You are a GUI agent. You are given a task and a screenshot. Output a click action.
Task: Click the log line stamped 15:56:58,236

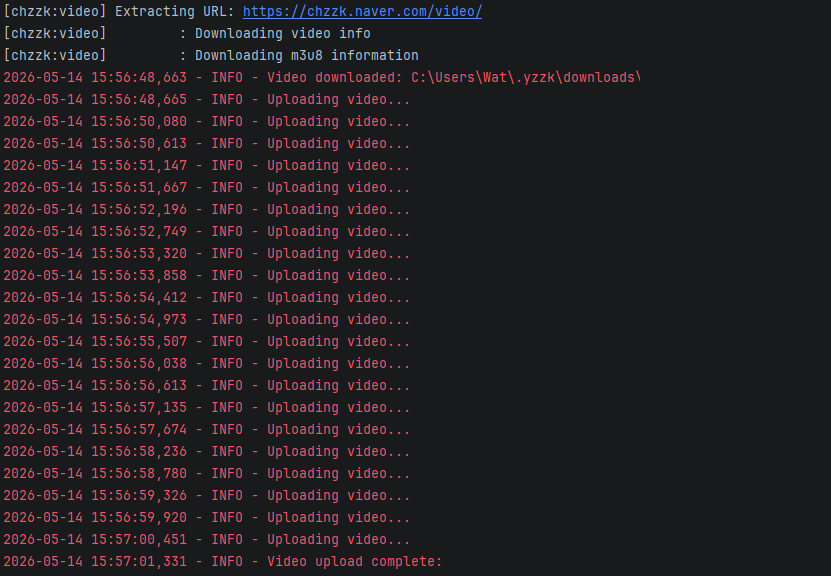(207, 451)
